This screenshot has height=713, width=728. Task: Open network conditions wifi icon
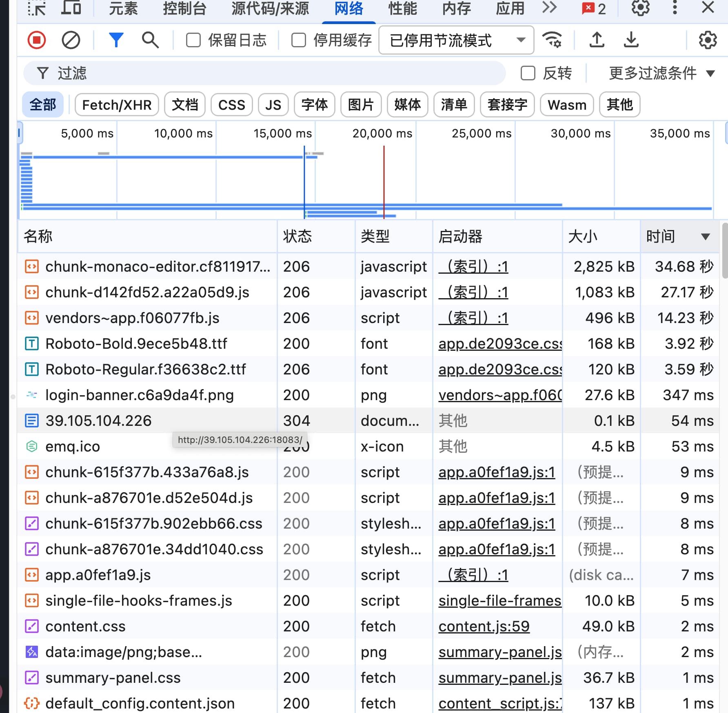(x=552, y=40)
